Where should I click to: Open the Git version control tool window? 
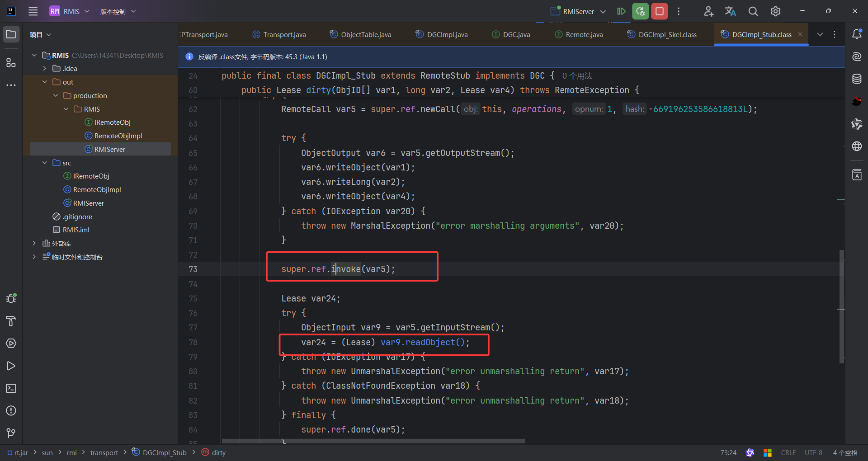click(x=11, y=433)
